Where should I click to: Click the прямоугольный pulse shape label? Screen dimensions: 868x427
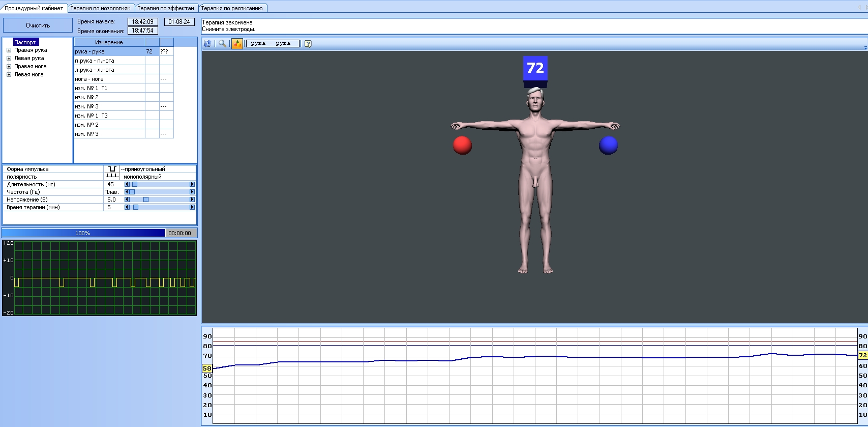pyautogui.click(x=143, y=169)
